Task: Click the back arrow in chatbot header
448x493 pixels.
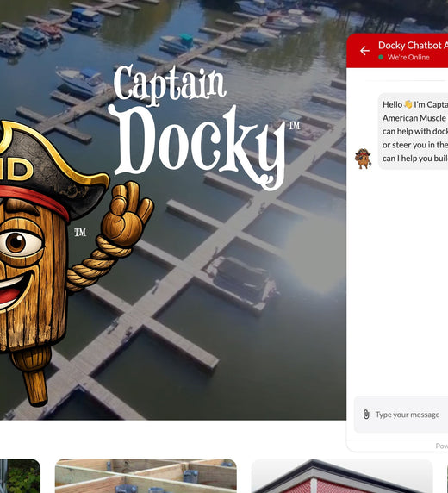Action: (364, 51)
